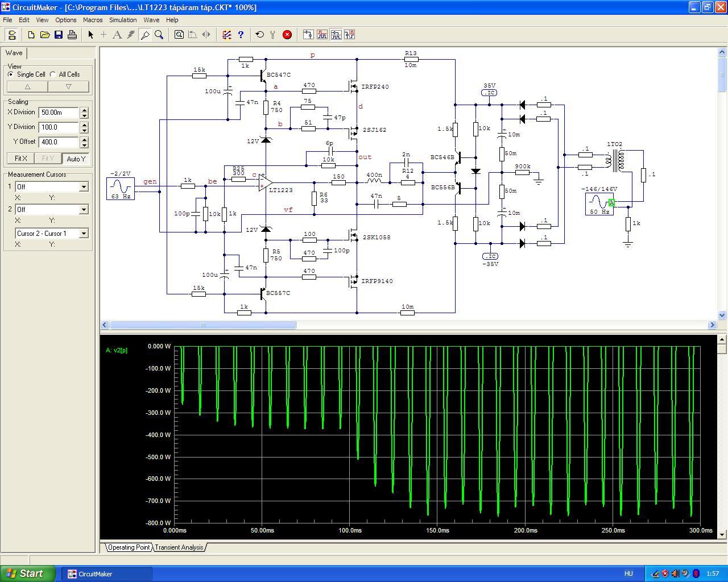Click the schematic horizontal scrollbar thumb
728x582 pixels.
[x=202, y=325]
